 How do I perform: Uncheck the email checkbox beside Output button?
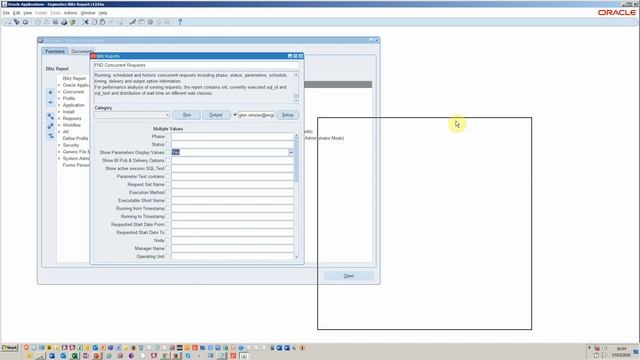click(x=235, y=115)
